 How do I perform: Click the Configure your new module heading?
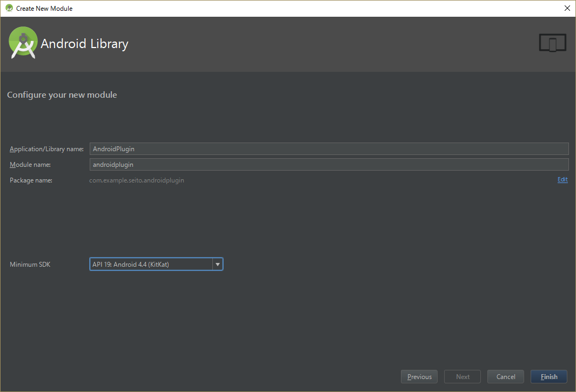point(62,94)
